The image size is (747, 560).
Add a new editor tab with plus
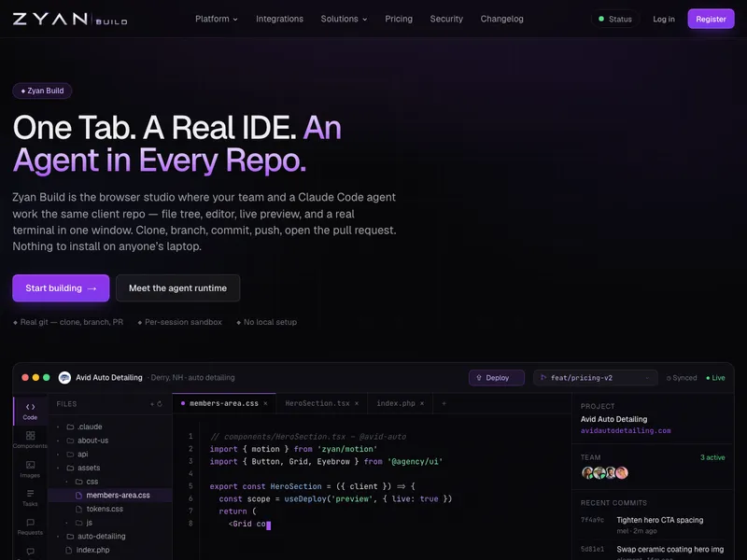click(x=444, y=403)
